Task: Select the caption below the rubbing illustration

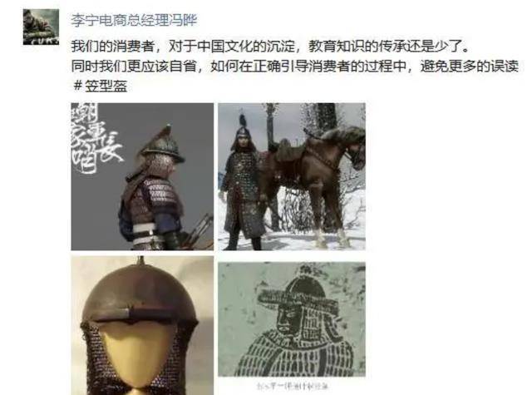Action: click(x=292, y=386)
